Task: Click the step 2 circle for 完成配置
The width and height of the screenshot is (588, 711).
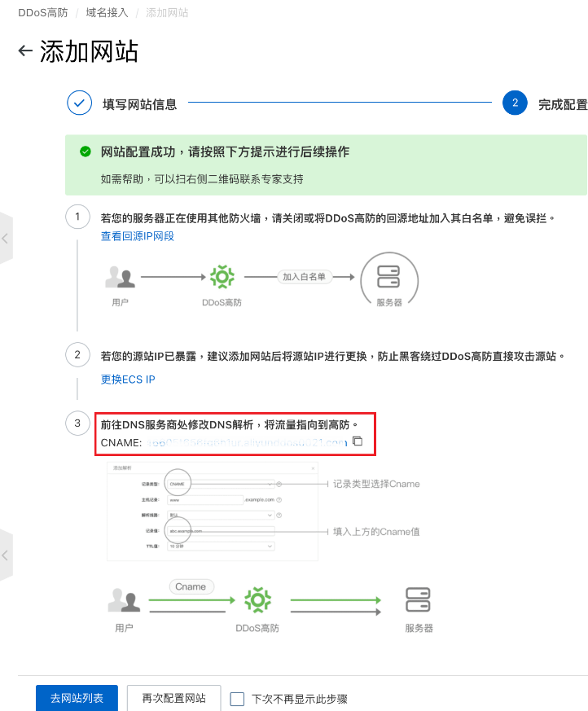Action: click(x=515, y=103)
